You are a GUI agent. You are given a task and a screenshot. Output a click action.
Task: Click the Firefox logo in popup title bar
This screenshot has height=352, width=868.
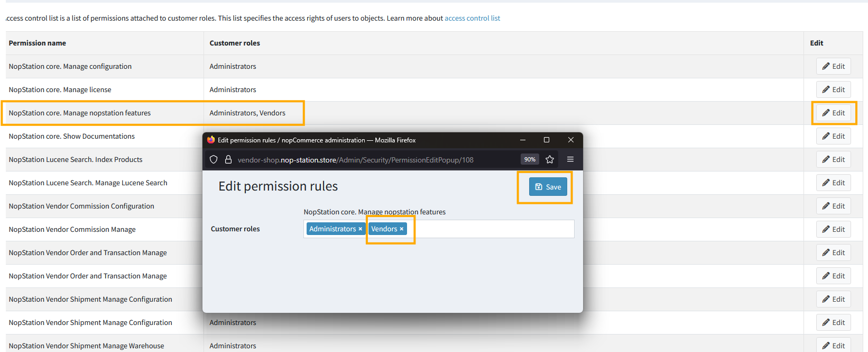[x=211, y=140]
